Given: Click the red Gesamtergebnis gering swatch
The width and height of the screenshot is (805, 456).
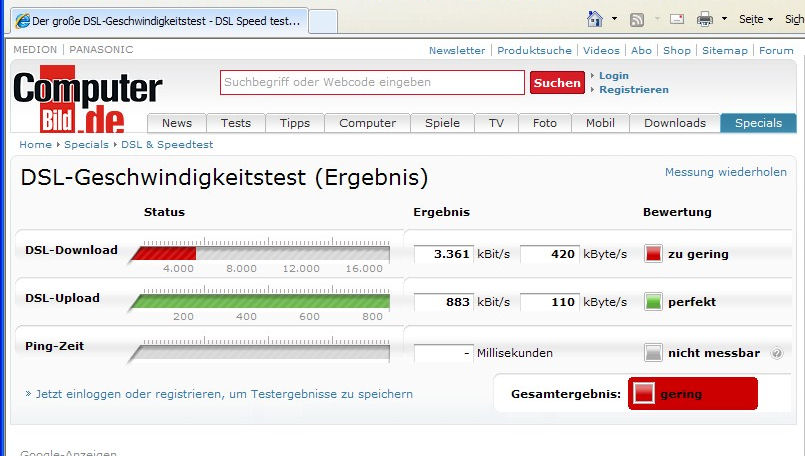Looking at the screenshot, I should coord(644,394).
